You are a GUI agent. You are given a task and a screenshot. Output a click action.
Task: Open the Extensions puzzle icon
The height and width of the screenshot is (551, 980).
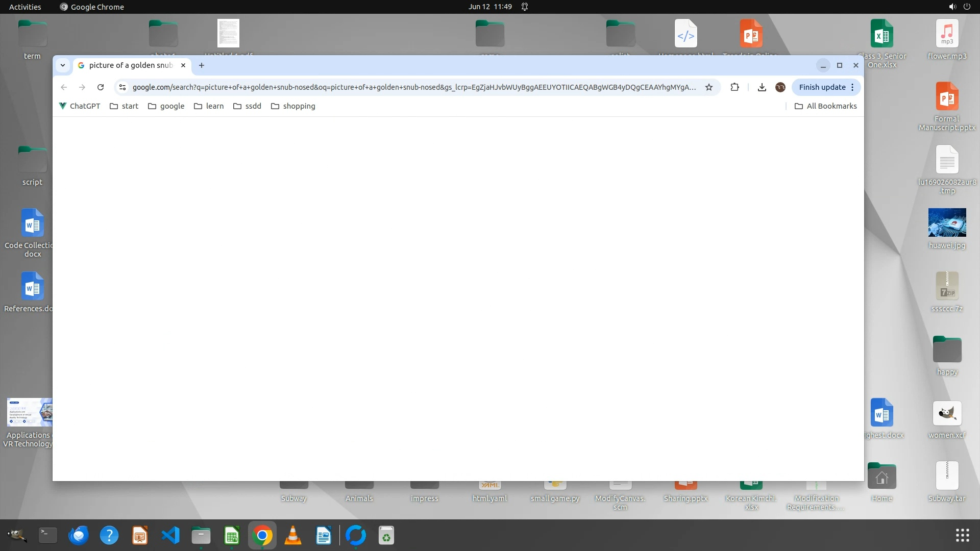click(x=734, y=87)
